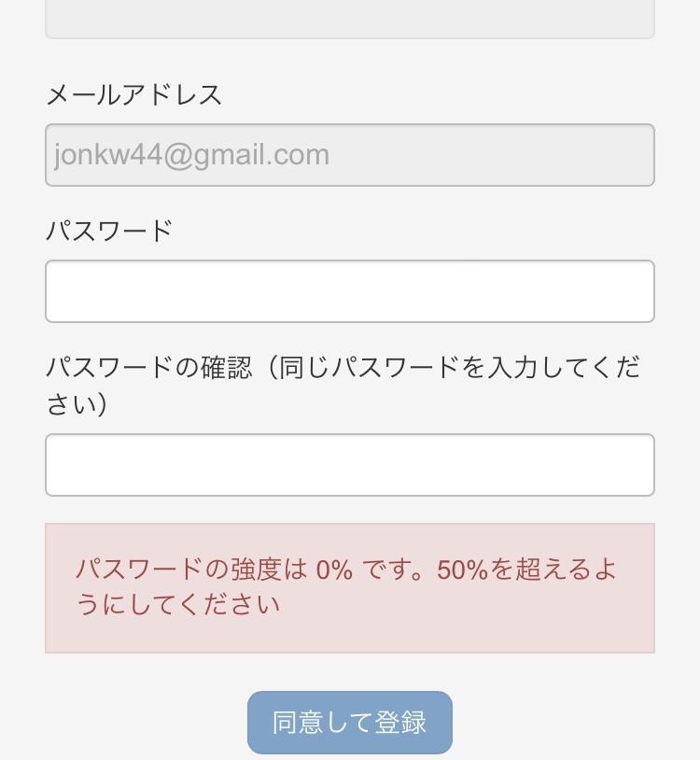
Task: Click the さい） wrapped label line
Action: [x=77, y=404]
